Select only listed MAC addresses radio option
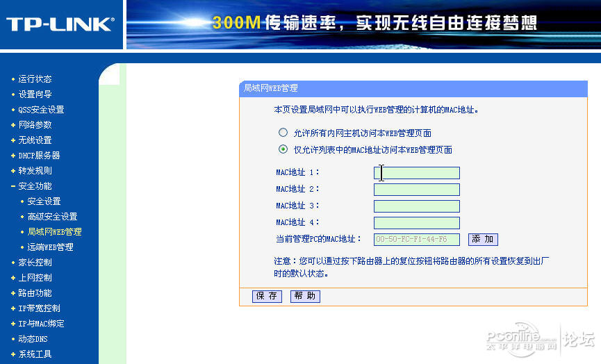 point(283,149)
